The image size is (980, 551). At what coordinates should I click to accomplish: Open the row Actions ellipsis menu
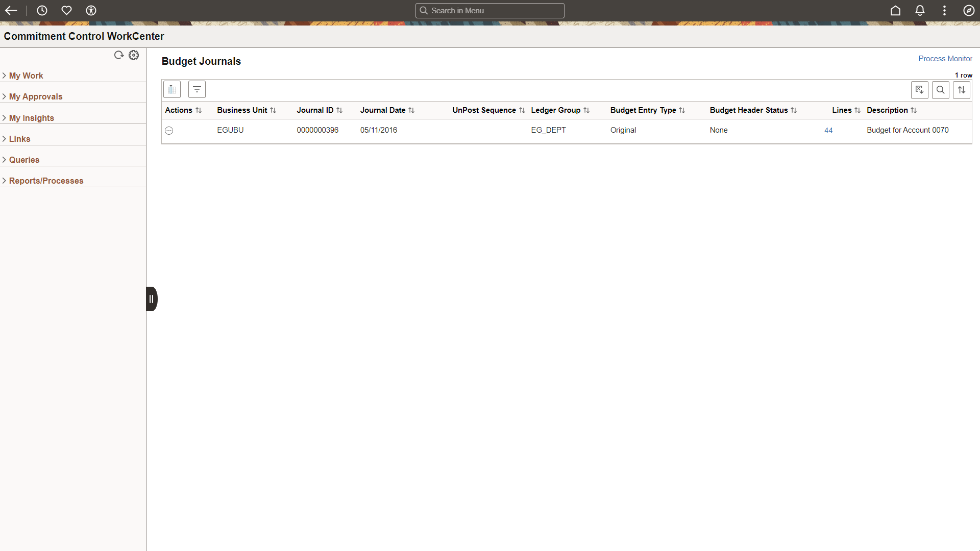tap(169, 131)
